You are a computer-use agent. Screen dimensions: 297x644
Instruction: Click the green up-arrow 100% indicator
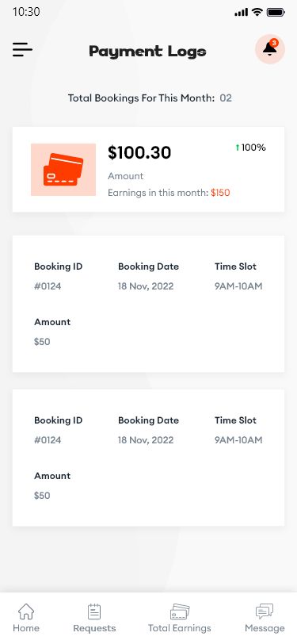pos(250,148)
